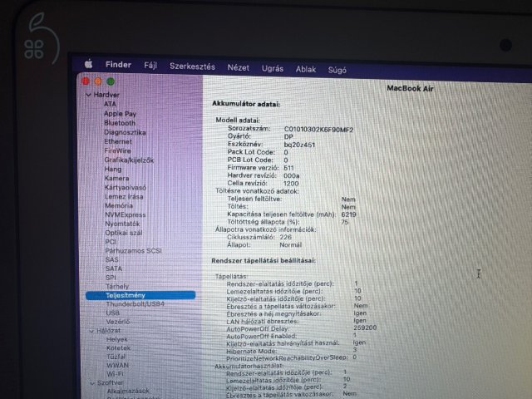Select Nyomtatók in the sidebar

(x=122, y=224)
